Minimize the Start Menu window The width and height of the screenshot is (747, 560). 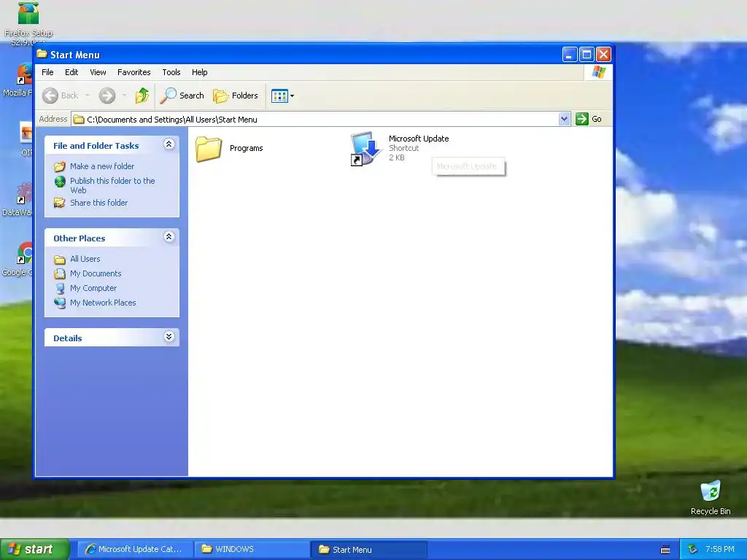click(x=569, y=54)
